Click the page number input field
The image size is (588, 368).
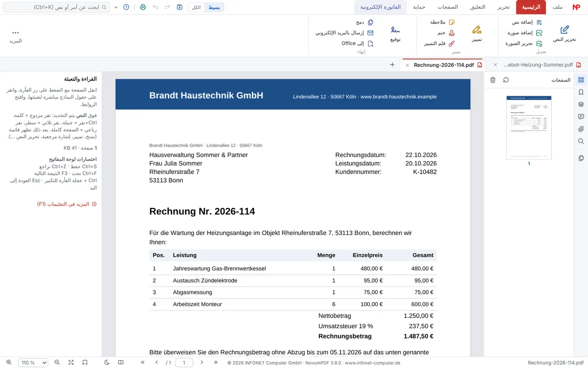click(184, 363)
